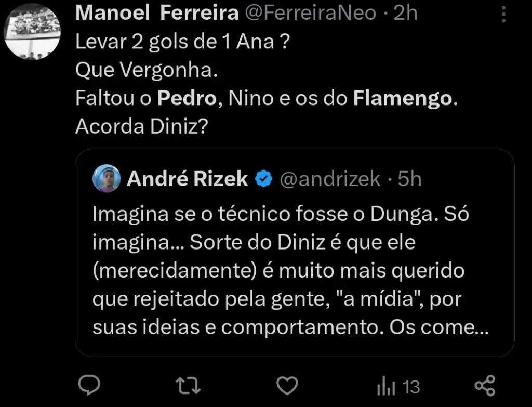Click the bolded Flamengo mention
Image resolution: width=532 pixels, height=407 pixels.
[x=403, y=98]
